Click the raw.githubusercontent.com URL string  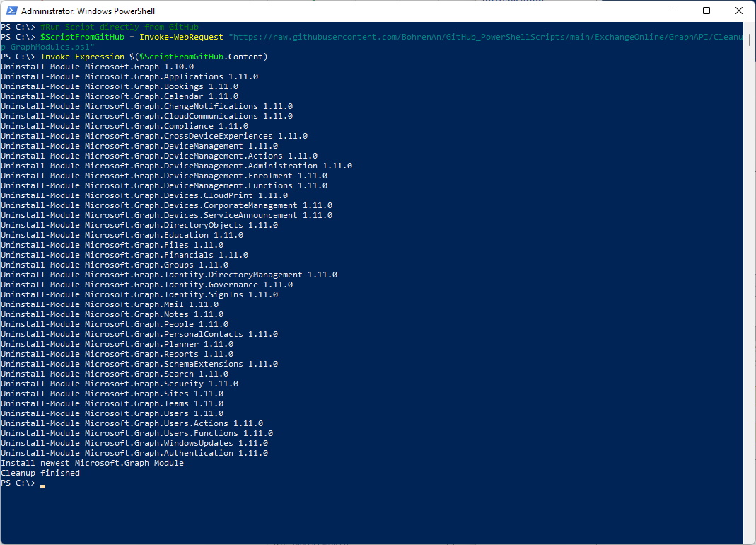click(x=486, y=37)
